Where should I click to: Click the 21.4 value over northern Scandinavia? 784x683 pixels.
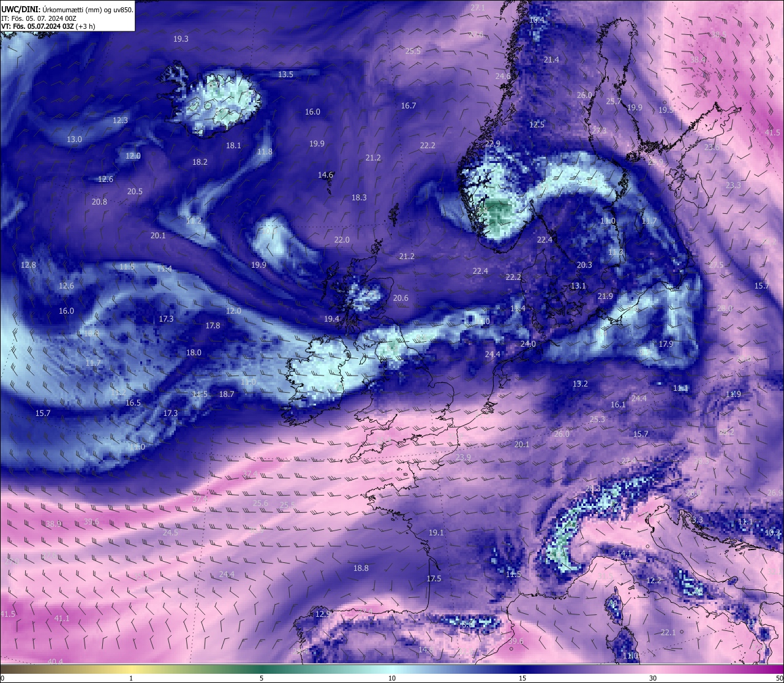(x=551, y=59)
